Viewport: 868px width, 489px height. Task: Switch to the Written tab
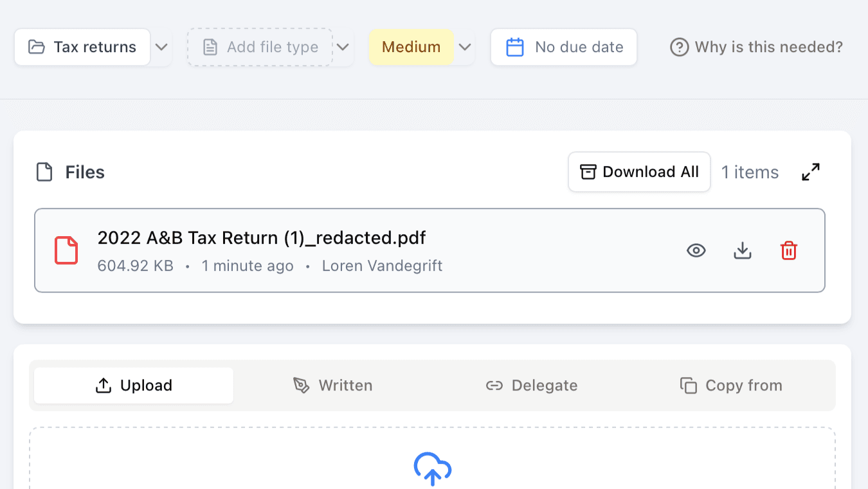332,385
